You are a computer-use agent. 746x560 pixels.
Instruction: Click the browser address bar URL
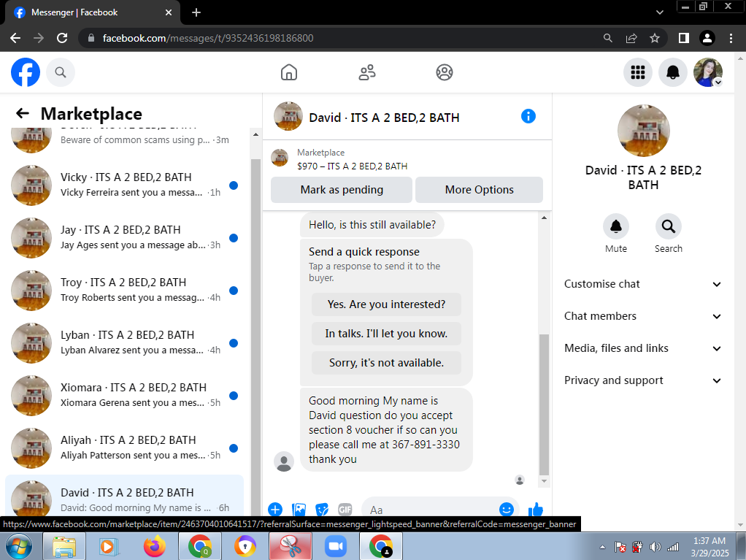coord(208,38)
